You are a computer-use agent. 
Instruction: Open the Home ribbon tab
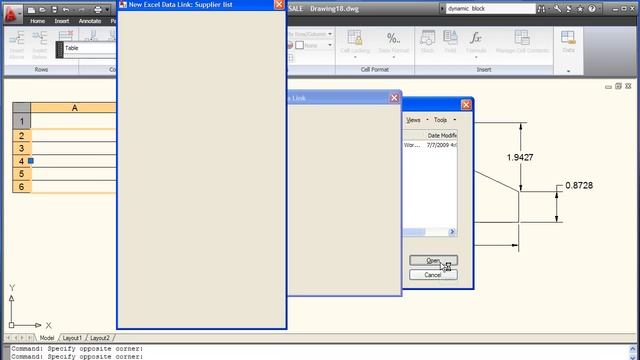(x=38, y=21)
